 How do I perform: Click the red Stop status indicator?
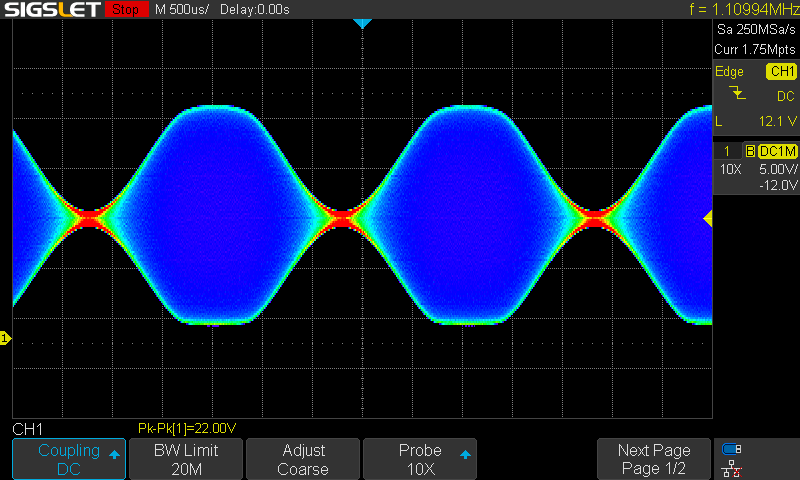126,9
